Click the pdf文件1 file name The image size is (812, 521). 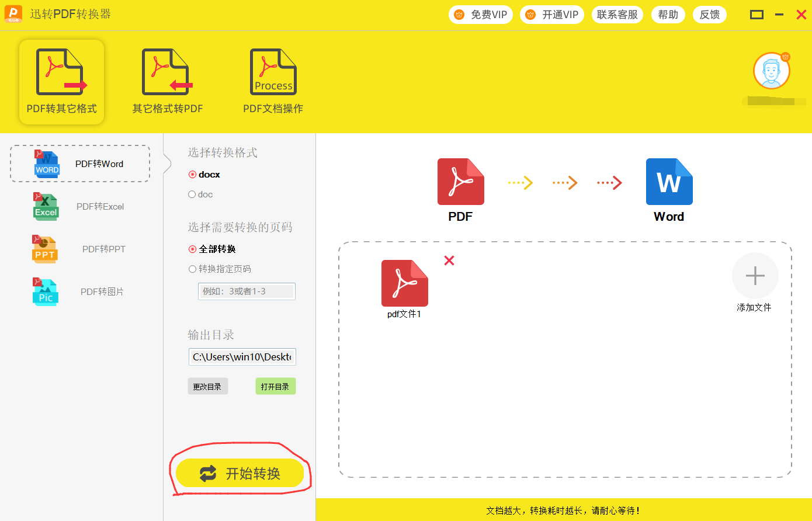(x=404, y=314)
